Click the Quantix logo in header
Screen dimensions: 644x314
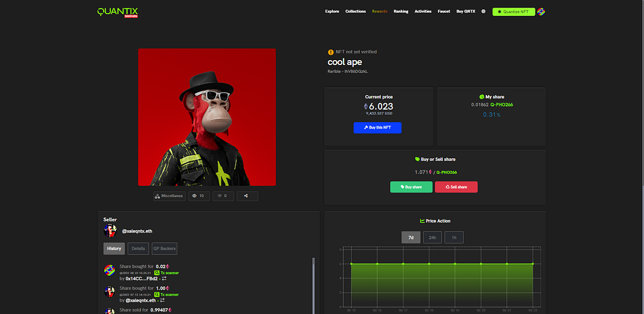coord(118,12)
